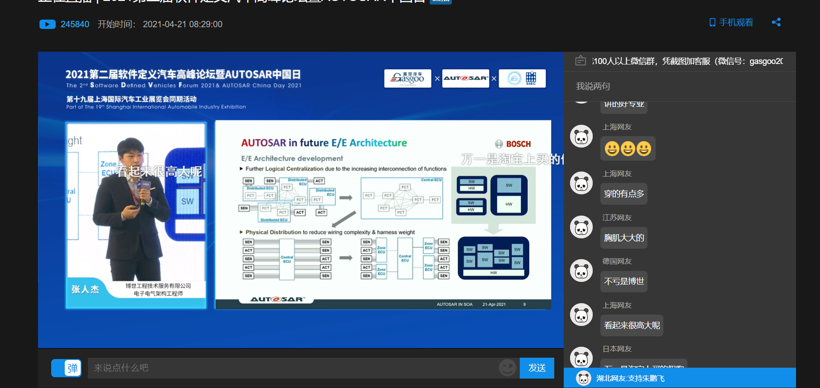Click the 江苏网友 username
The height and width of the screenshot is (388, 820).
point(617,218)
